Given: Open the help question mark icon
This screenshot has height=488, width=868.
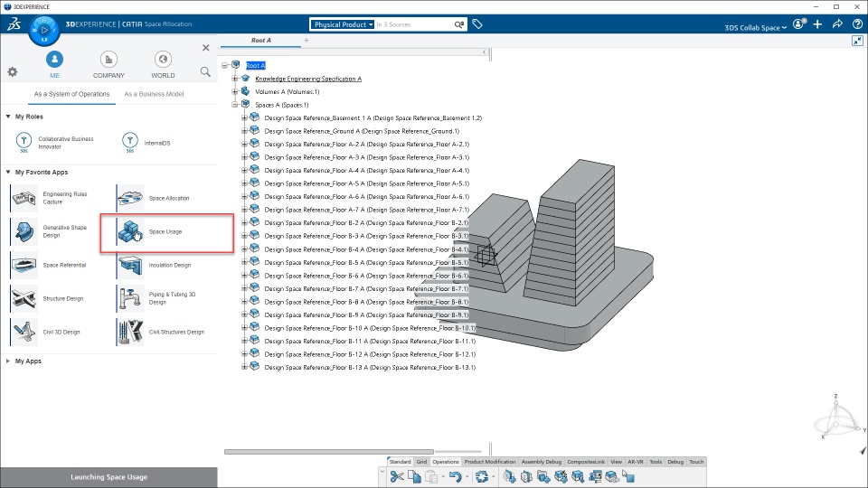Looking at the screenshot, I should click(x=857, y=23).
